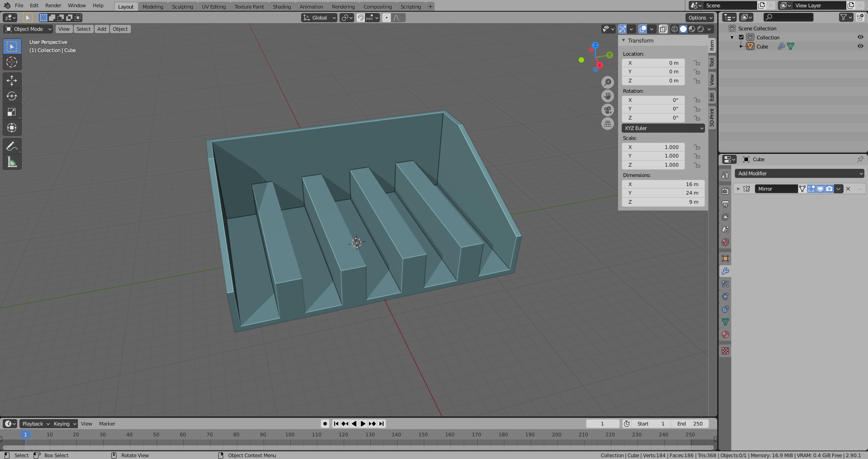This screenshot has width=868, height=459.
Task: Open the XYZ Euler rotation mode dropdown
Action: (663, 128)
